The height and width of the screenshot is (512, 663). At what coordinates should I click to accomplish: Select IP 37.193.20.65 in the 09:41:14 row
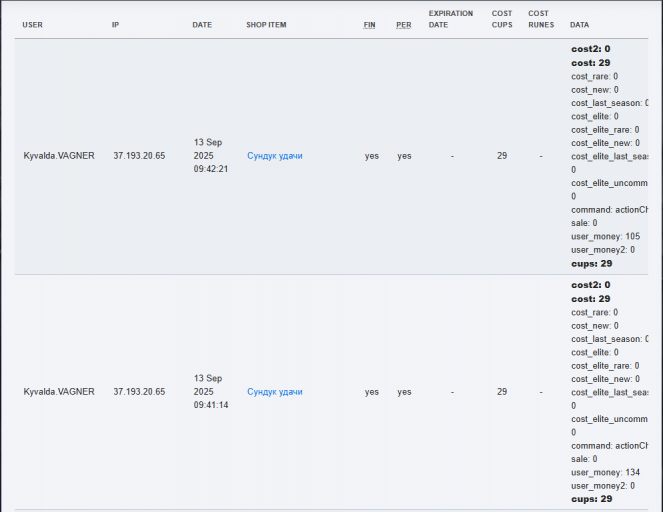[139, 392]
